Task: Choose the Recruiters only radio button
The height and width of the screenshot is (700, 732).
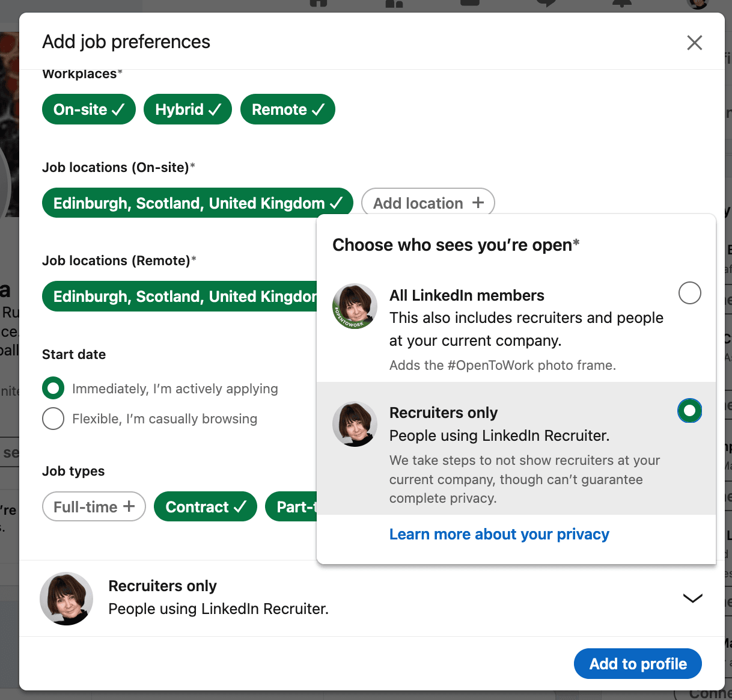Action: [x=689, y=411]
